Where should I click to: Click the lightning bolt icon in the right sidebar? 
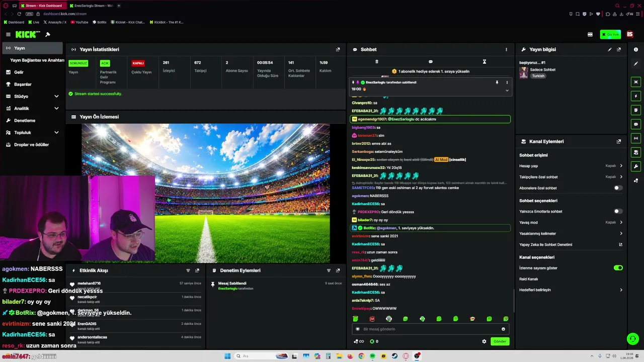[636, 96]
